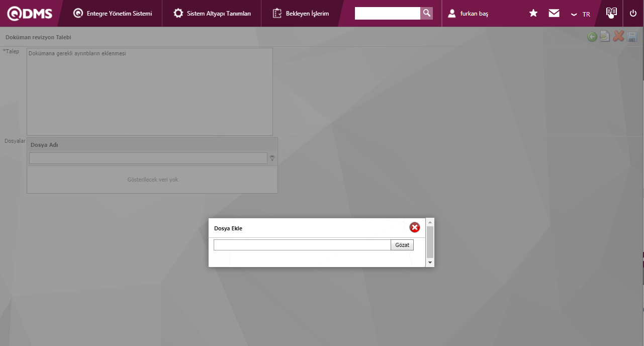Click the dialog scrollbar down arrow
The image size is (644, 346).
point(430,263)
